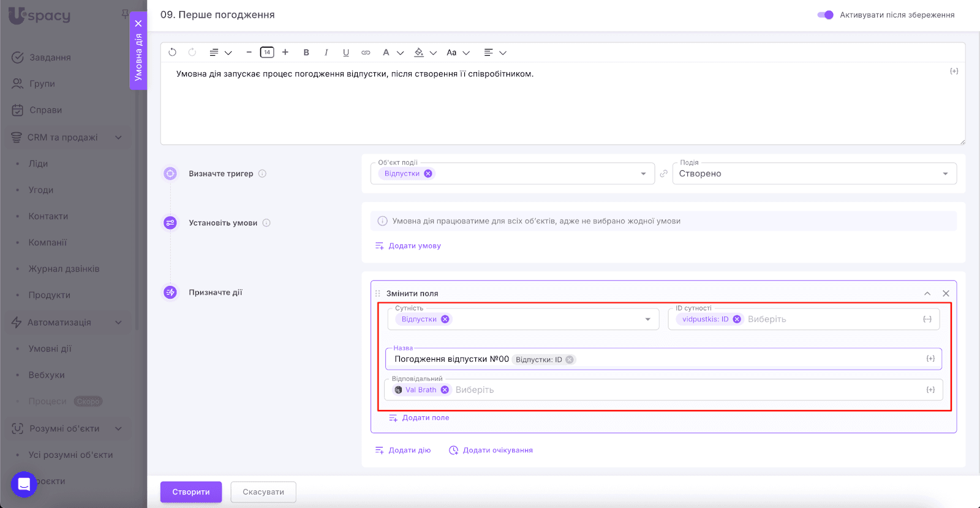The height and width of the screenshot is (508, 980).
Task: Expand the Об'єкт події dropdown
Action: [643, 174]
